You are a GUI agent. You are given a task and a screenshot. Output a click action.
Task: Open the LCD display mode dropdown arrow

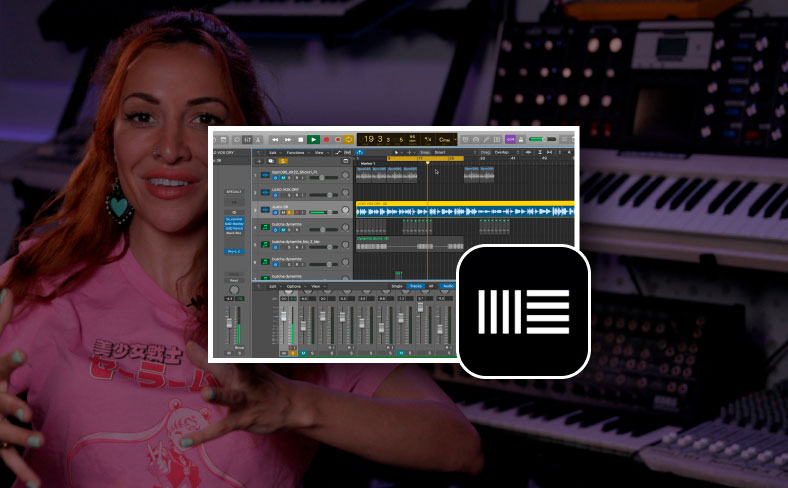(x=455, y=139)
